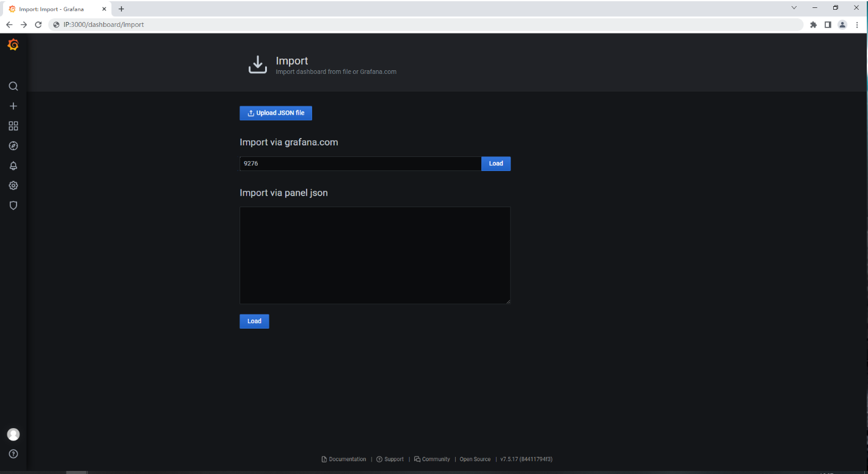
Task: Open a new browser tab
Action: [121, 9]
